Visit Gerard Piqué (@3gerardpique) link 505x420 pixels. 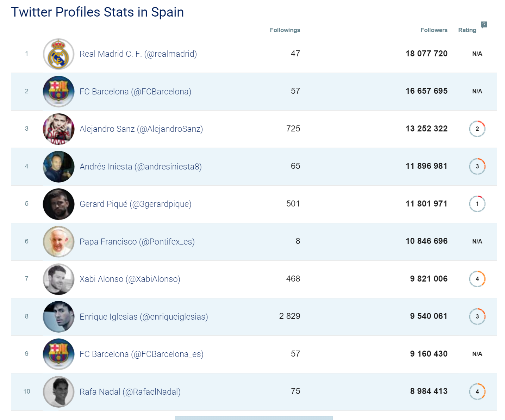pyautogui.click(x=136, y=204)
